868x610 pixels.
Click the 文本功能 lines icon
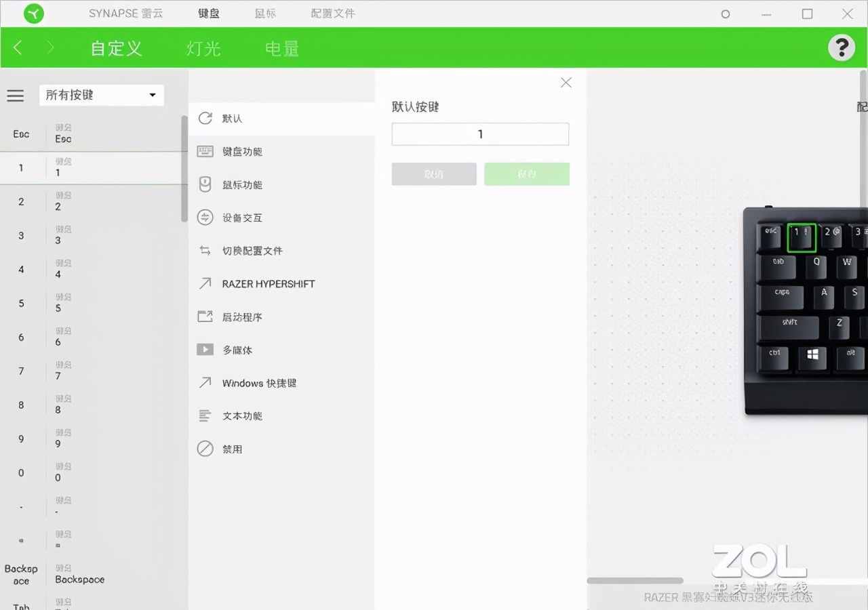(205, 416)
